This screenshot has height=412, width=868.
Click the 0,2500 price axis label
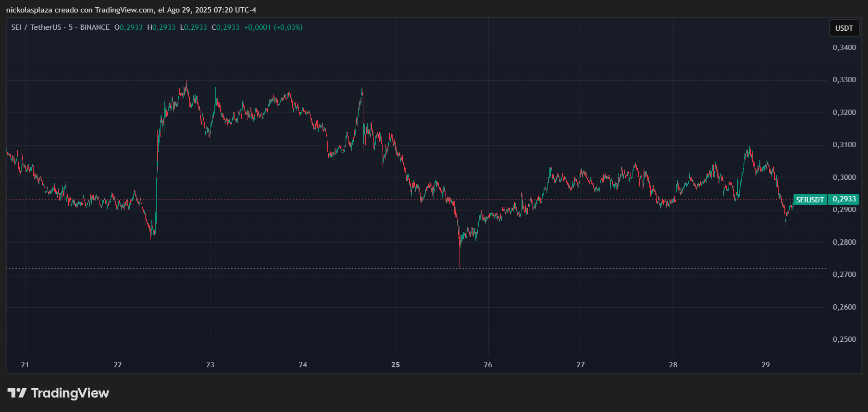pos(844,339)
